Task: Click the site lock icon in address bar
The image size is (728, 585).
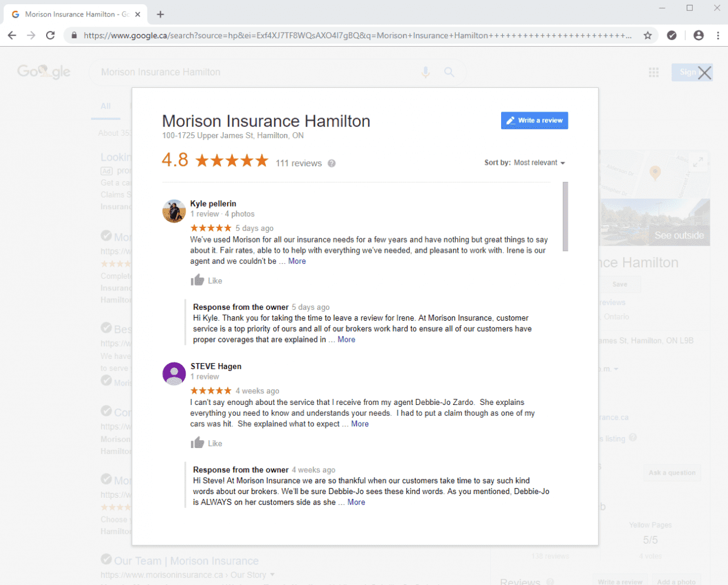Action: [x=74, y=35]
